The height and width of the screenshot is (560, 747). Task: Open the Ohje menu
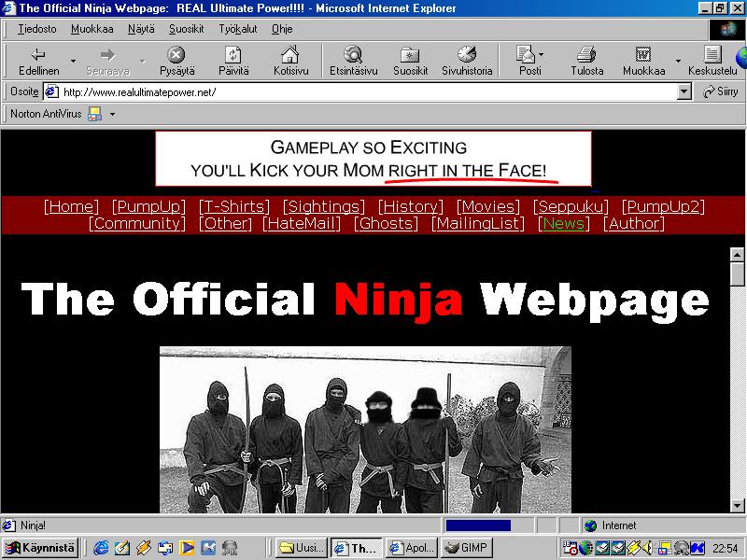281,29
